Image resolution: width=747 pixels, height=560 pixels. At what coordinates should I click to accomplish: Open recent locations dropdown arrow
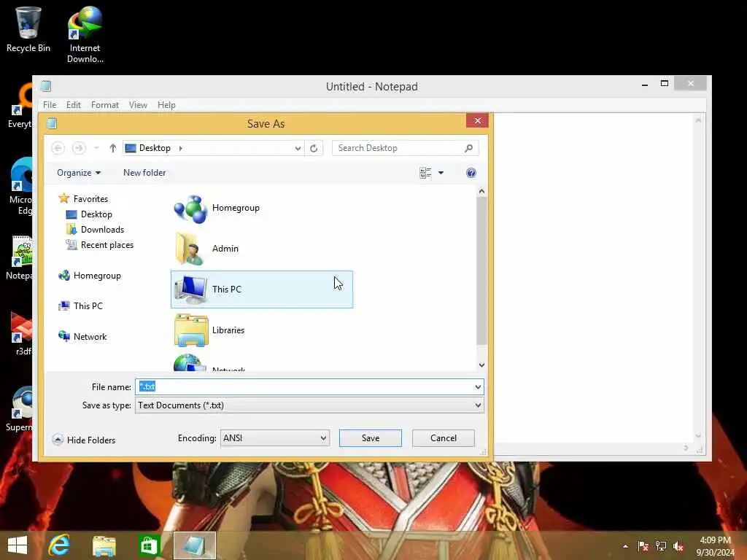click(x=96, y=148)
